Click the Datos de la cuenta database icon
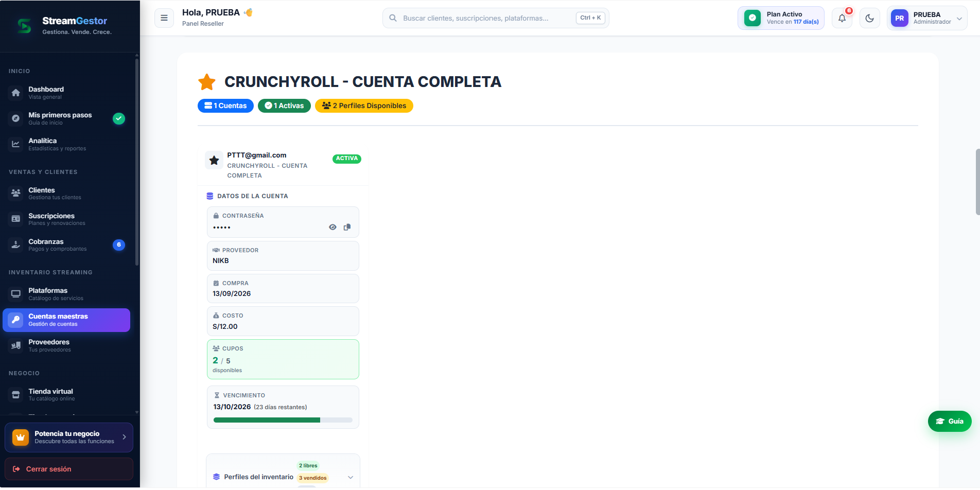Screen dimensions: 980x490 (x=210, y=196)
